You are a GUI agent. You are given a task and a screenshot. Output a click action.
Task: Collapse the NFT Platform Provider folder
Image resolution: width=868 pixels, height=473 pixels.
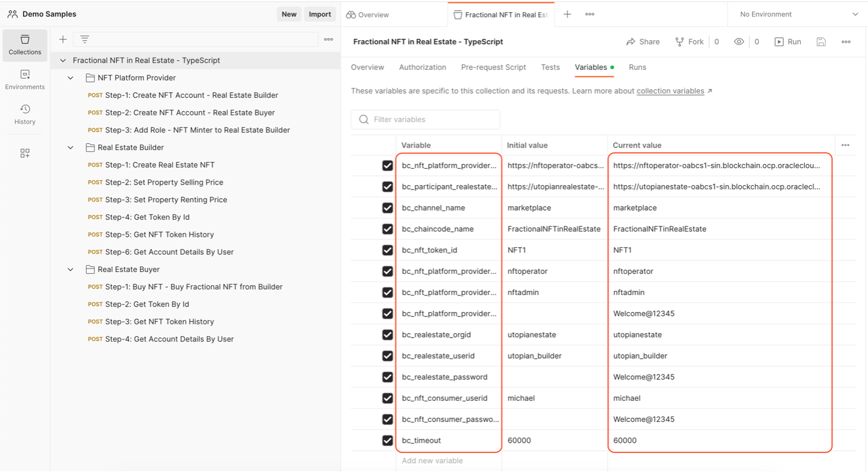pyautogui.click(x=70, y=78)
